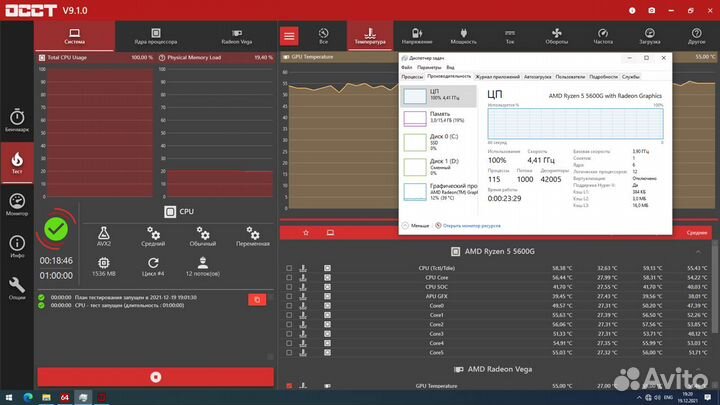Viewport: 720px width, 405px height.
Task: Switch to Службы tab in Task Manager
Action: (x=630, y=77)
